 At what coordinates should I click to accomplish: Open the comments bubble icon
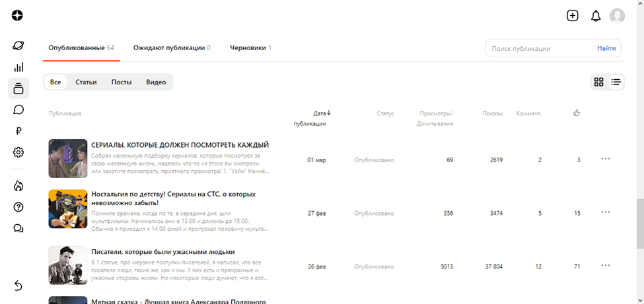click(x=18, y=109)
